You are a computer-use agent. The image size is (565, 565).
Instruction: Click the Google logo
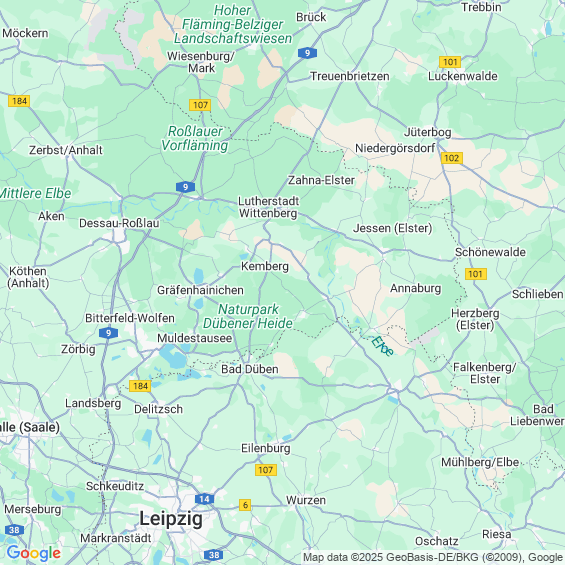point(34,553)
